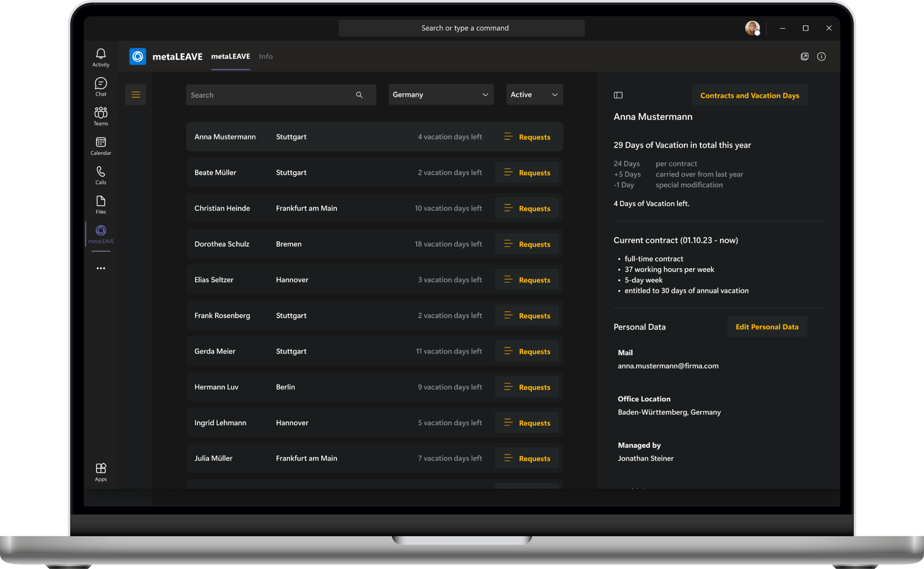924x569 pixels.
Task: Switch to the metaLEAVE tab
Action: tap(230, 57)
